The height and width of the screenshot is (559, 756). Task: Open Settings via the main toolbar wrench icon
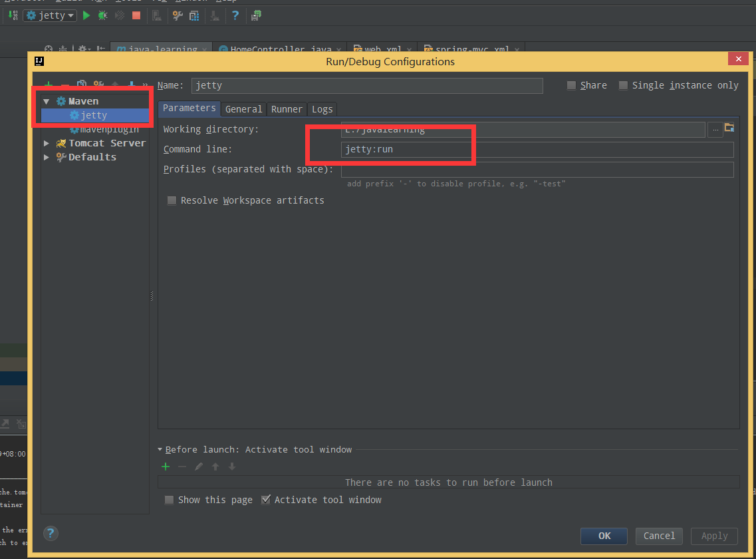tap(178, 15)
